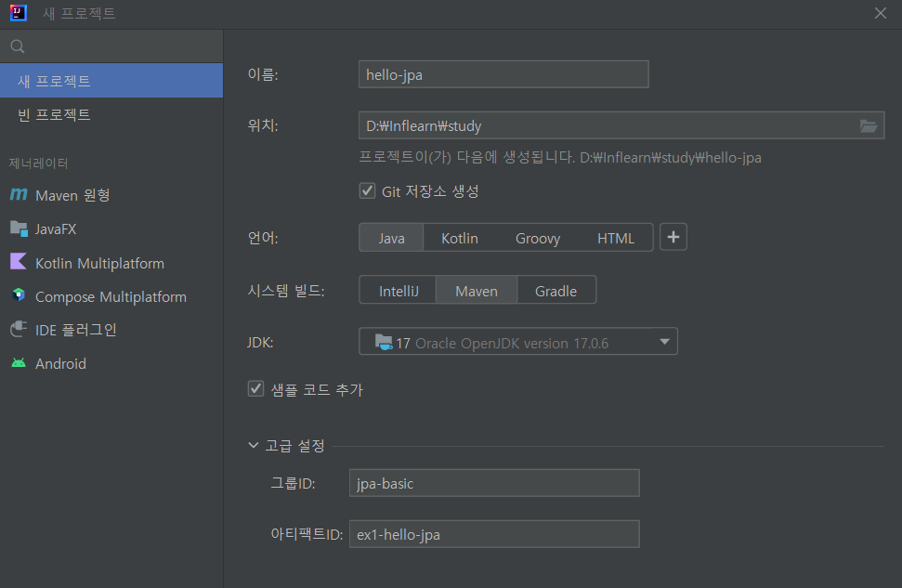Viewport: 902px width, 588px height.
Task: Click the 제너레이터 section heading
Action: tap(38, 163)
